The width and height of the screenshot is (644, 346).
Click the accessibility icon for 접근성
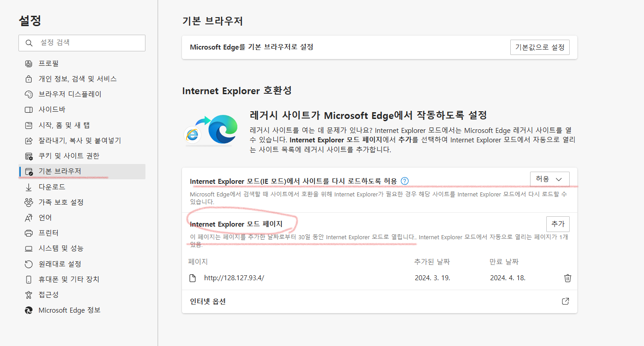(29, 295)
